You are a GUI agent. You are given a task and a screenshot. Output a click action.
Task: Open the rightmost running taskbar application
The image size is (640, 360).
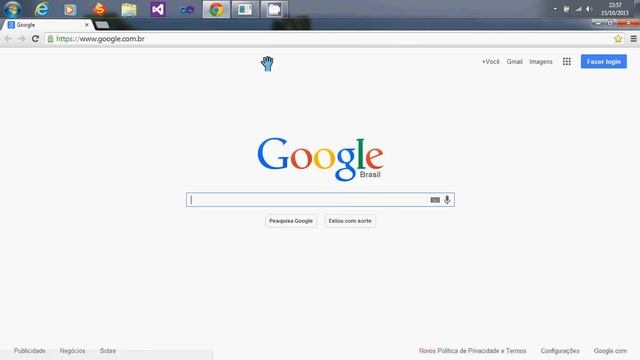click(274, 9)
